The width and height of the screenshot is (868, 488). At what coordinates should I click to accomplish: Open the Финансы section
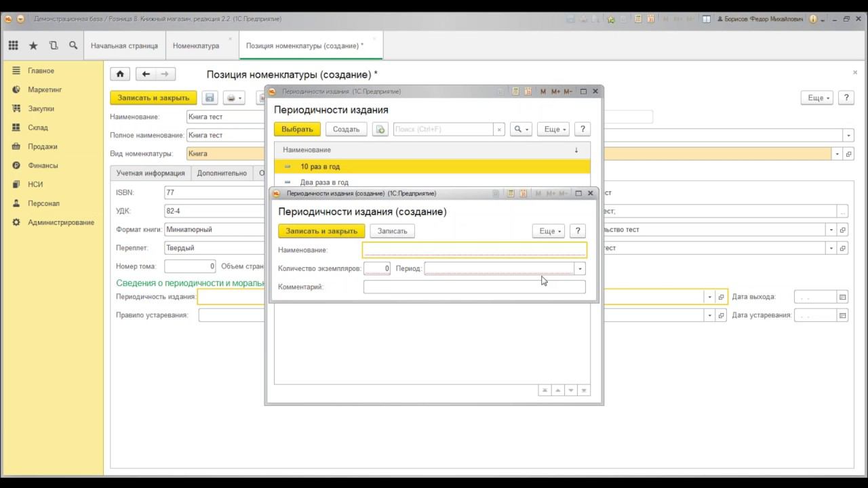point(43,165)
